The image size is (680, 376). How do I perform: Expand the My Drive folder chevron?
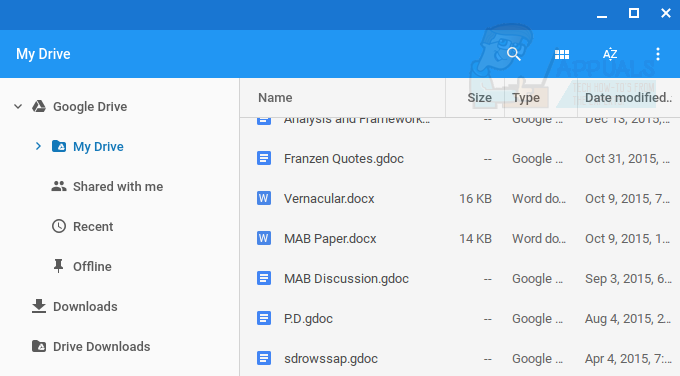click(x=38, y=146)
